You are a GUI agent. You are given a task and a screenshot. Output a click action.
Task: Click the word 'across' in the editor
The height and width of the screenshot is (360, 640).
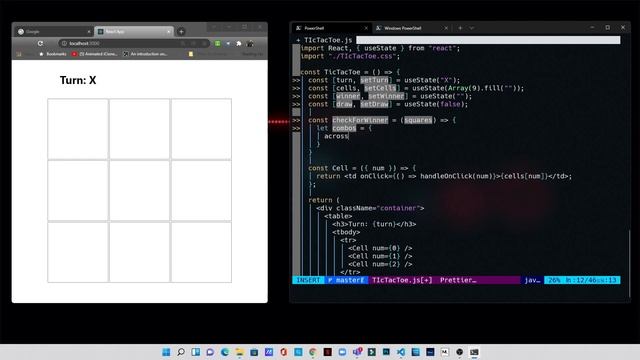(336, 136)
